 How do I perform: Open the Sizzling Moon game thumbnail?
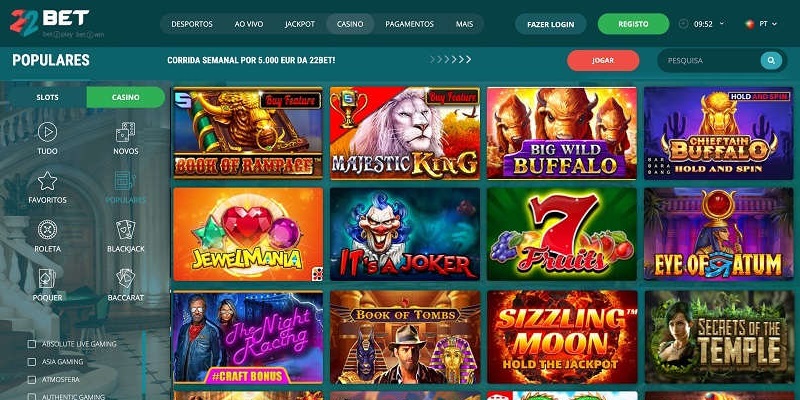pos(562,337)
